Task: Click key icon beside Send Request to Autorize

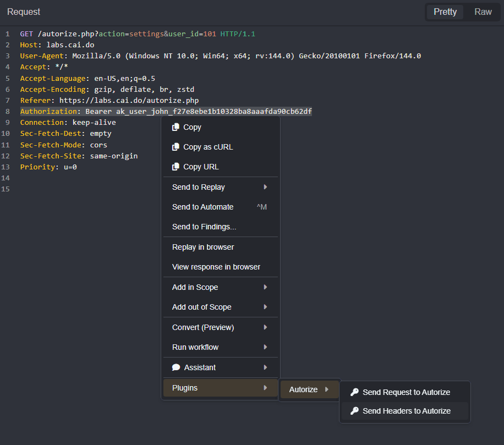Action: point(354,392)
